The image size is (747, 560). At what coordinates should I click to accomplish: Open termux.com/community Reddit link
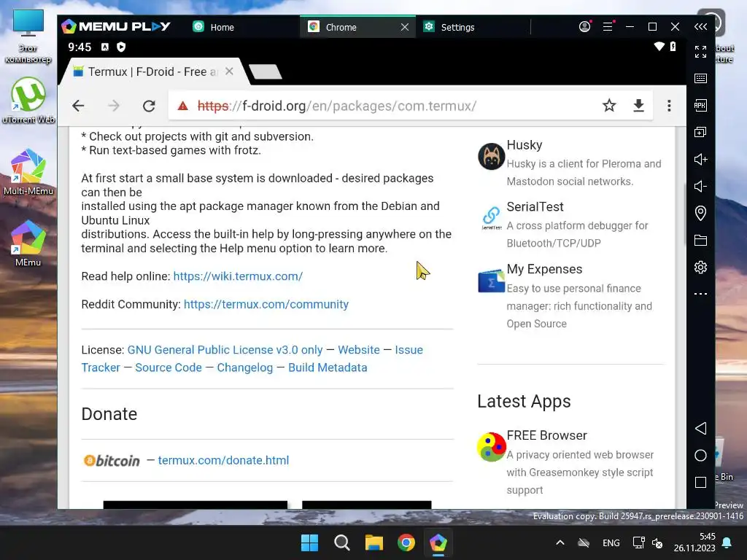point(266,304)
